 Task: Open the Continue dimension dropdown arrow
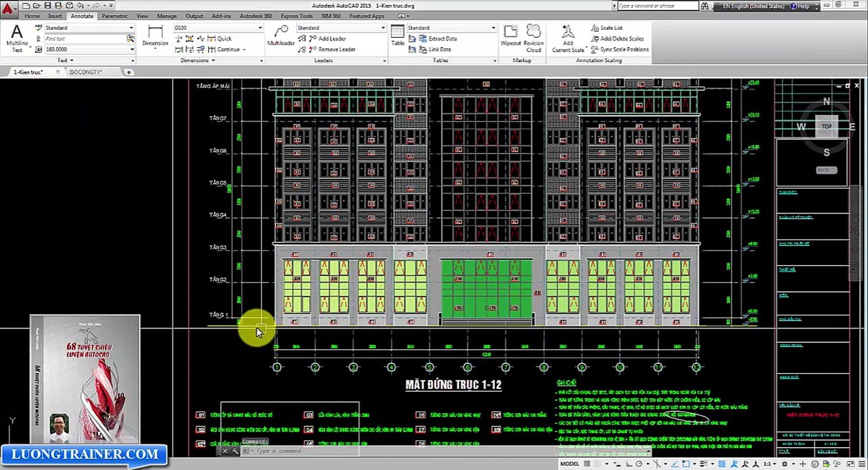244,50
